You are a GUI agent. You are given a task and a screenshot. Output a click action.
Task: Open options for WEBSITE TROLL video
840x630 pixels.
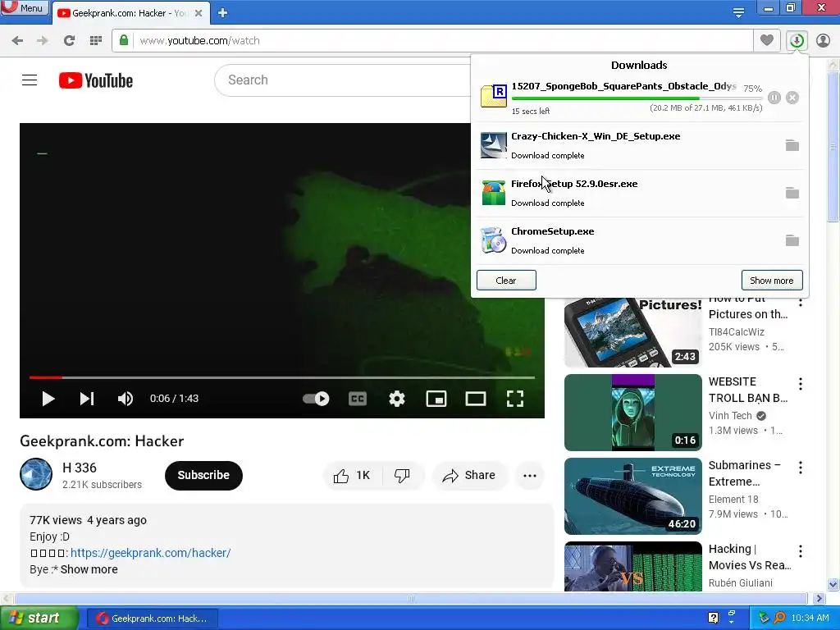801,384
